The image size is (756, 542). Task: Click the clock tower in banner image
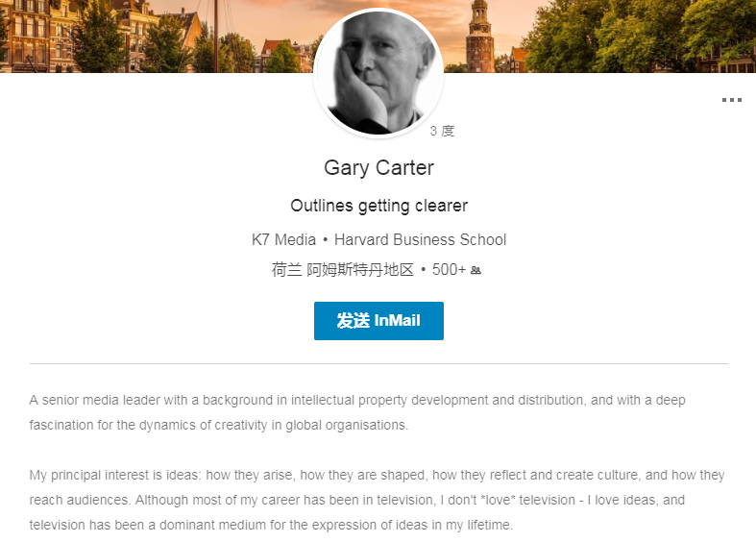point(479,37)
